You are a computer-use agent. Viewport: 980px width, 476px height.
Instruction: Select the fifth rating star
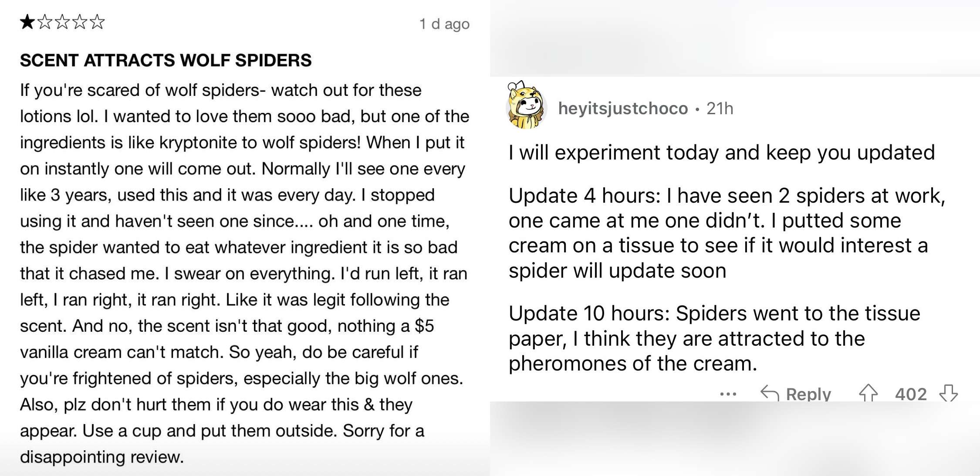click(x=97, y=21)
